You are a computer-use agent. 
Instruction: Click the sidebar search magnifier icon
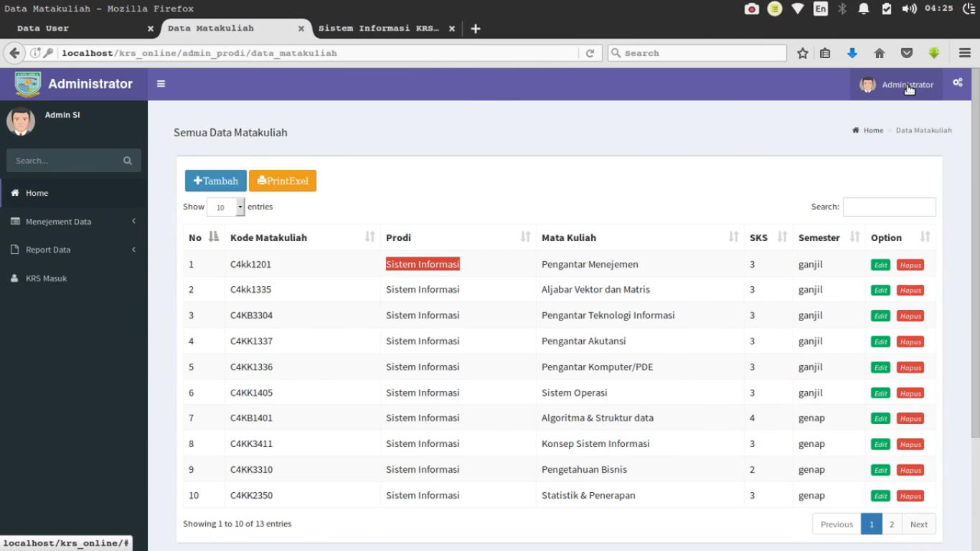pyautogui.click(x=128, y=161)
